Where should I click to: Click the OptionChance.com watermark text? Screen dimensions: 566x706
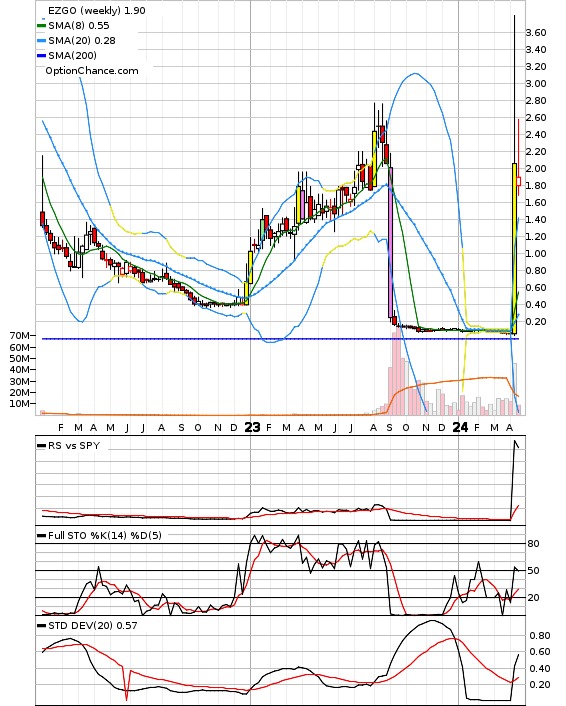[x=92, y=71]
